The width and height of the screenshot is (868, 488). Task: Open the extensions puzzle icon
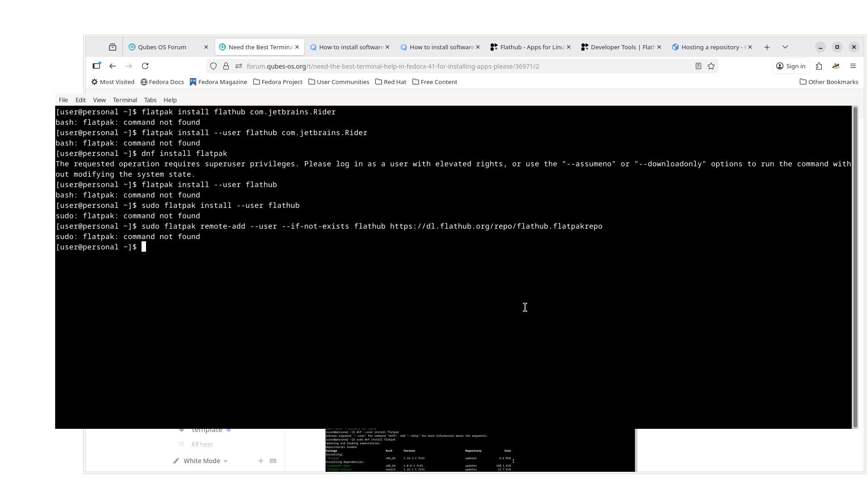coord(819,66)
